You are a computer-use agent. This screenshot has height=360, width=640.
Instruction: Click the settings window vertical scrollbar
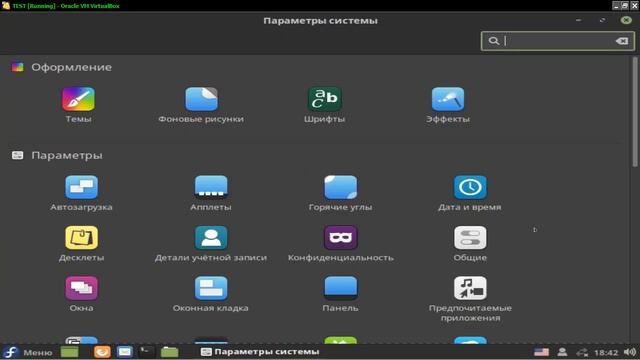point(635,112)
